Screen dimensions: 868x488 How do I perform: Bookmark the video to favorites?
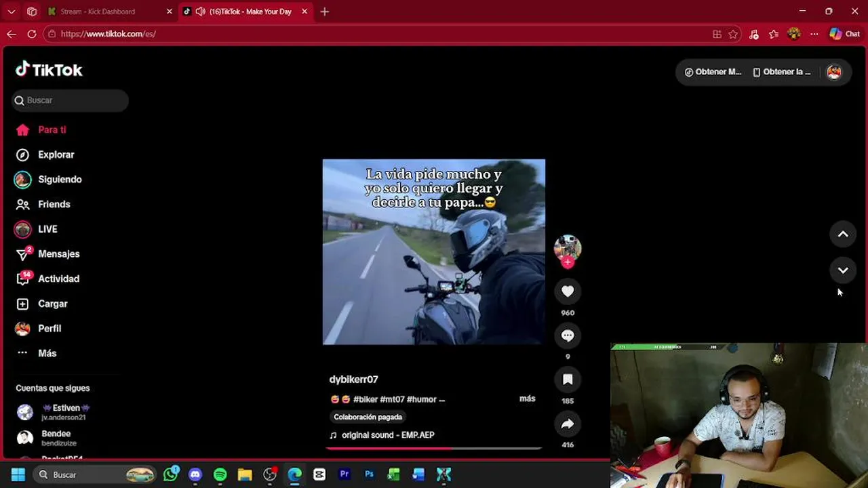tap(568, 380)
